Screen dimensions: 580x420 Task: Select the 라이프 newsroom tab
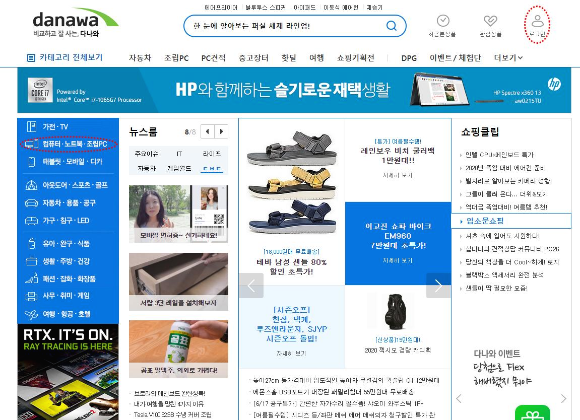[x=212, y=154]
